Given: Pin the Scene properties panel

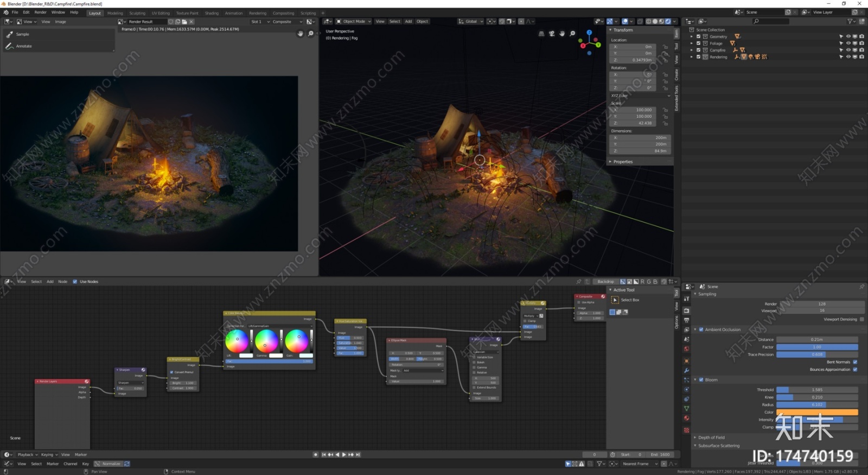Looking at the screenshot, I should [x=861, y=287].
